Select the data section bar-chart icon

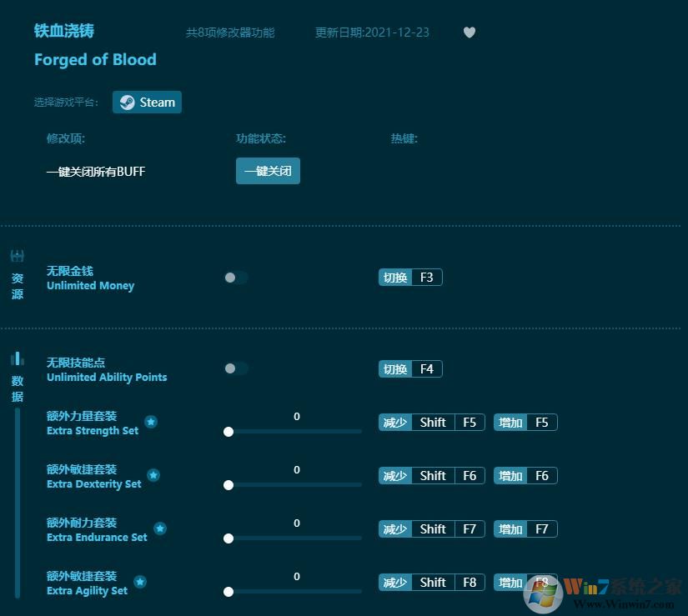(x=18, y=358)
